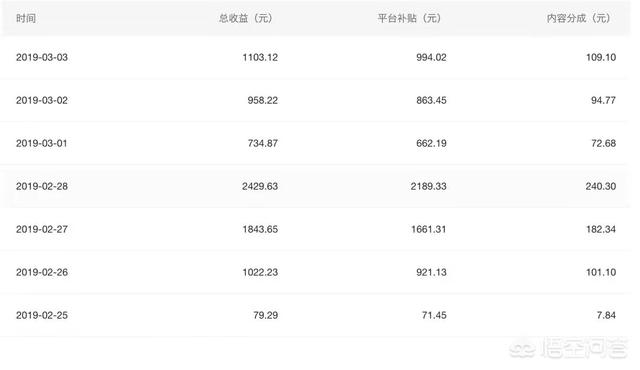Click total income value 1103.12

tap(260, 57)
